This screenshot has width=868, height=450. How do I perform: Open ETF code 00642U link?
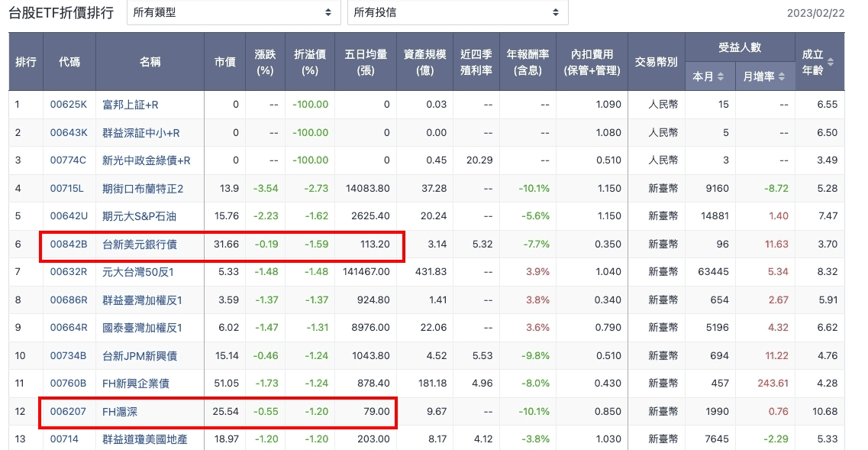coord(69,216)
